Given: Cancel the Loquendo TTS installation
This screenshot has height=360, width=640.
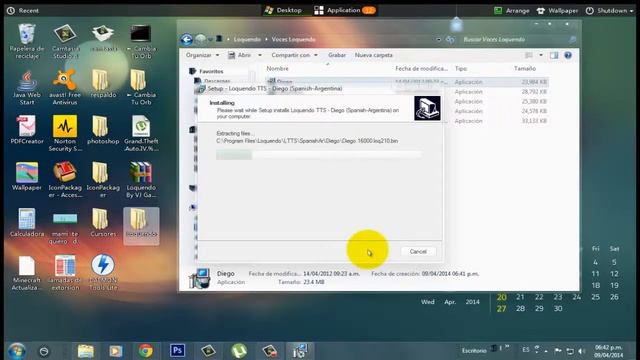Looking at the screenshot, I should [418, 251].
